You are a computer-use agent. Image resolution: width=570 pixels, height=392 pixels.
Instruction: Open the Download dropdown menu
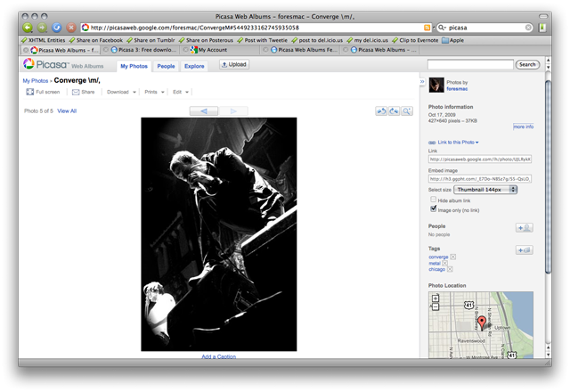[x=121, y=92]
